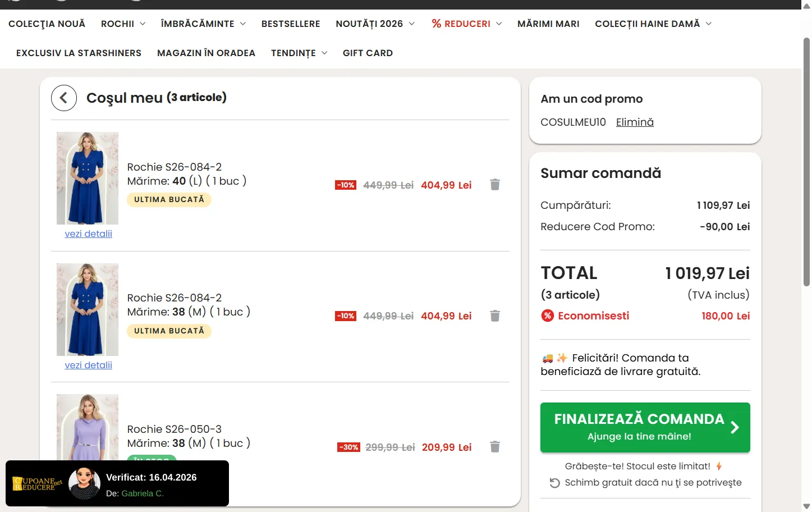Open the Reduceri sale menu
Viewport: 812px width, 512px height.
coord(466,24)
